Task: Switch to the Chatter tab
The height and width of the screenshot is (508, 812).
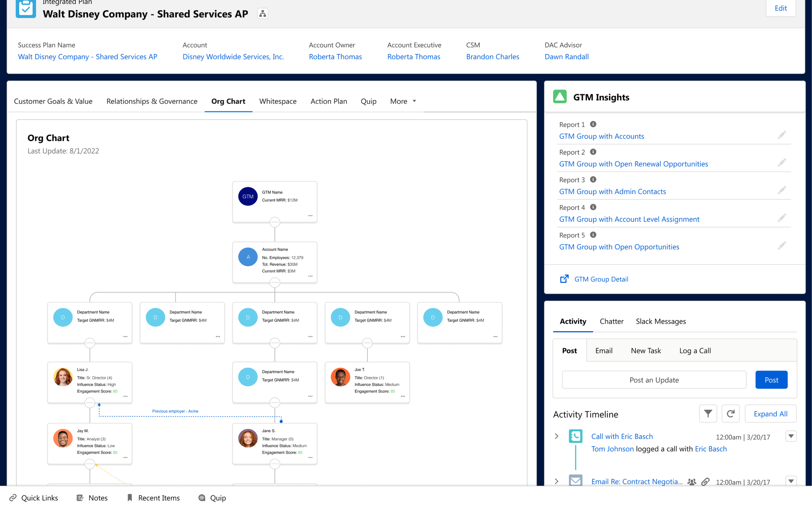Action: (x=611, y=321)
